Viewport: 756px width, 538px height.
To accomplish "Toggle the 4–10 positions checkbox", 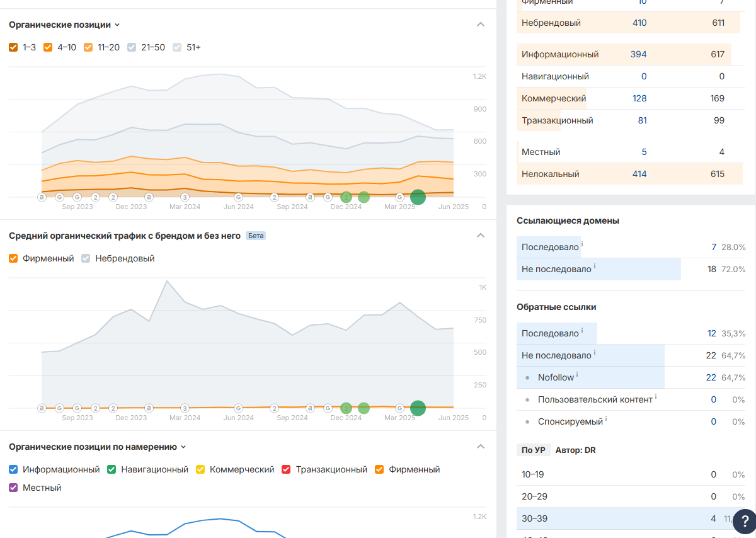I will click(48, 47).
